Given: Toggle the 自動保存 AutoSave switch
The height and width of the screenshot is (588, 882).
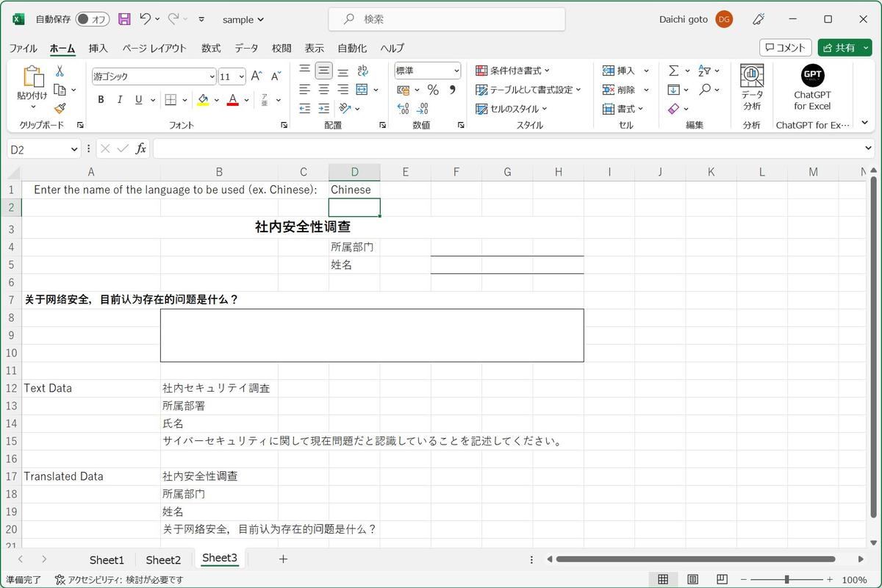Looking at the screenshot, I should (x=92, y=19).
